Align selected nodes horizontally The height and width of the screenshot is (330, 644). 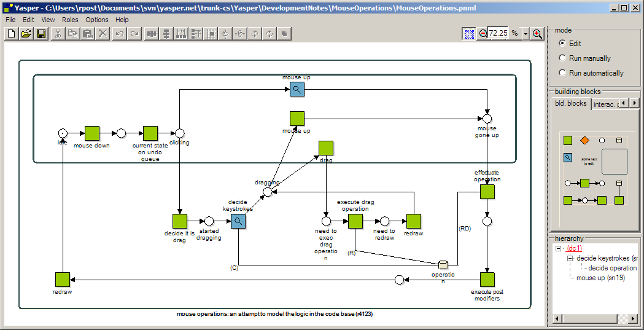click(x=152, y=34)
